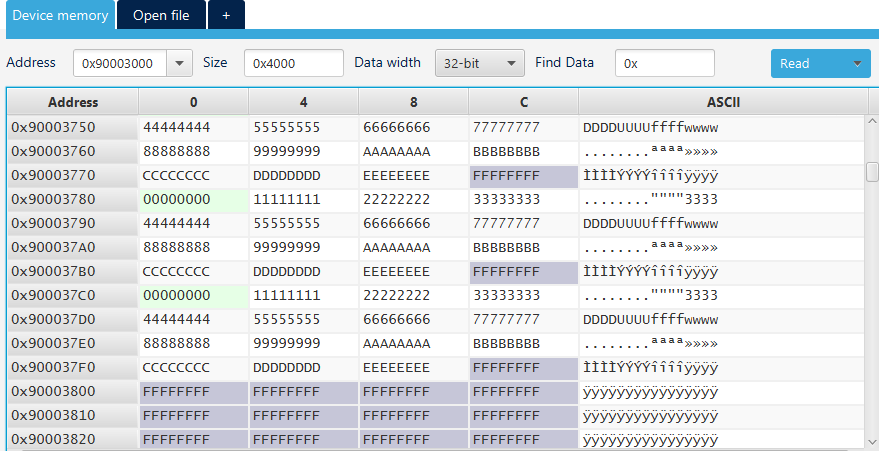Select address row 0x900037C0

pyautogui.click(x=73, y=295)
